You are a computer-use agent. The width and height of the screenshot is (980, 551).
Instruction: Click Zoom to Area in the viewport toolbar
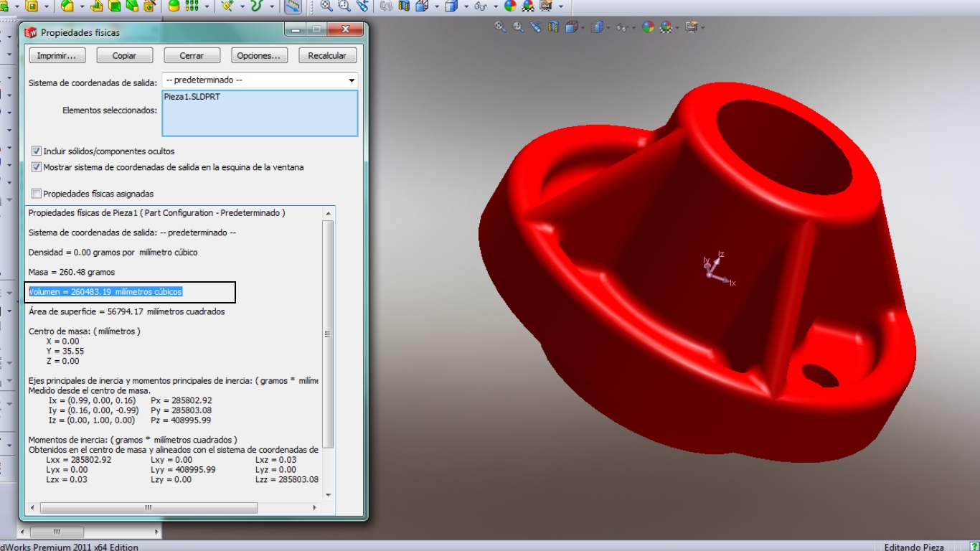coord(518,27)
